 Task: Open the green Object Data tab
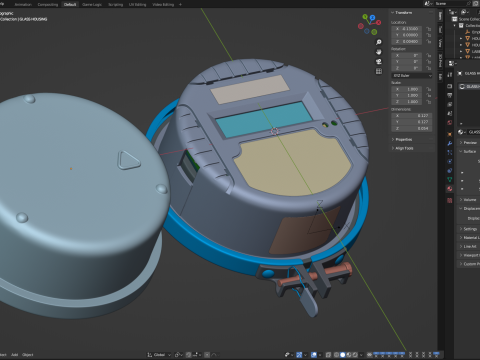pos(450,179)
